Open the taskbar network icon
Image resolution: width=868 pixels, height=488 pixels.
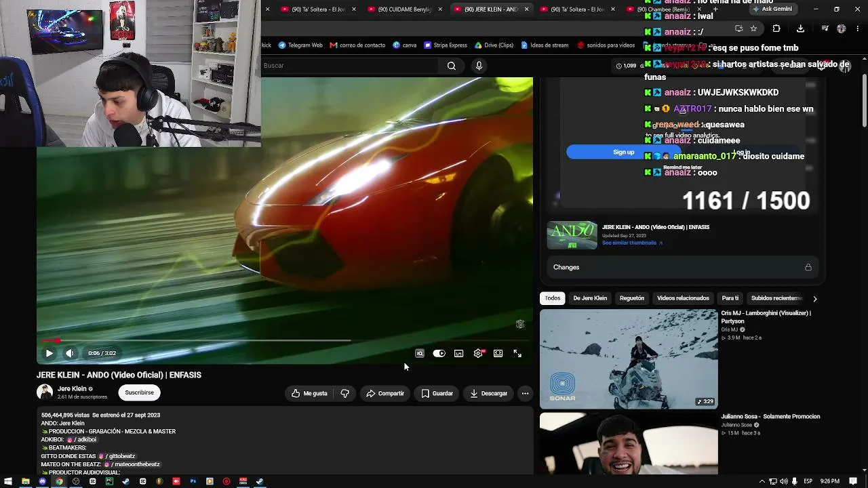click(x=772, y=481)
